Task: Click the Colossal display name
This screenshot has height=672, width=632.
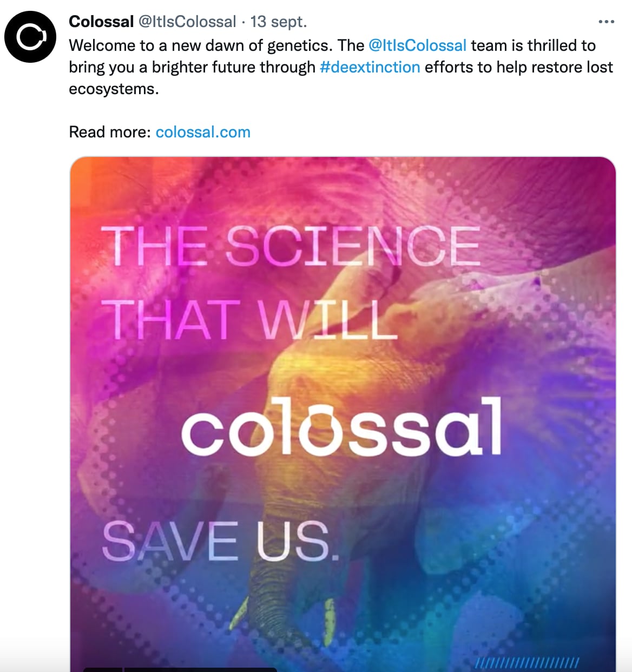Action: 101,22
